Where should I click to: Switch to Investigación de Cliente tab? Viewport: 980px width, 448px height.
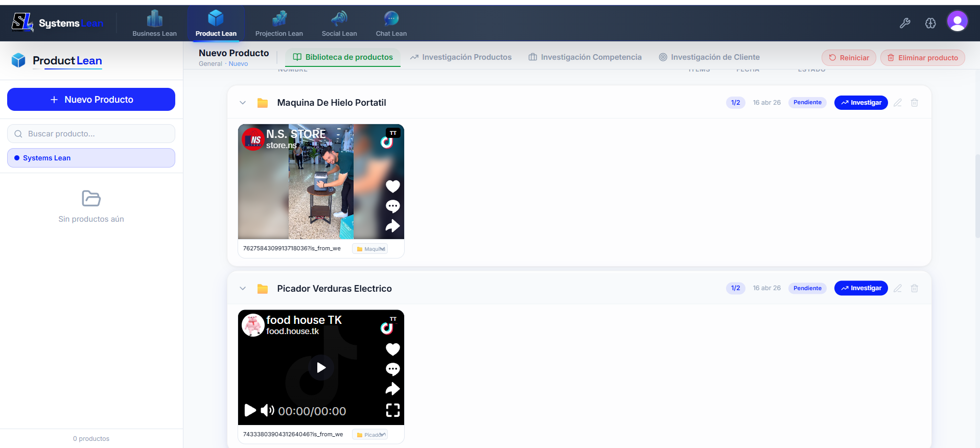pos(709,57)
